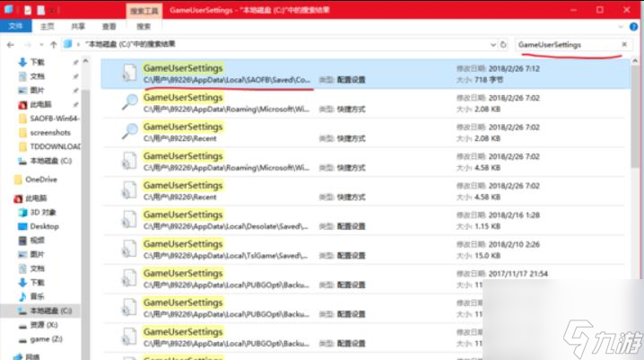Open the help question mark icon

[x=634, y=27]
